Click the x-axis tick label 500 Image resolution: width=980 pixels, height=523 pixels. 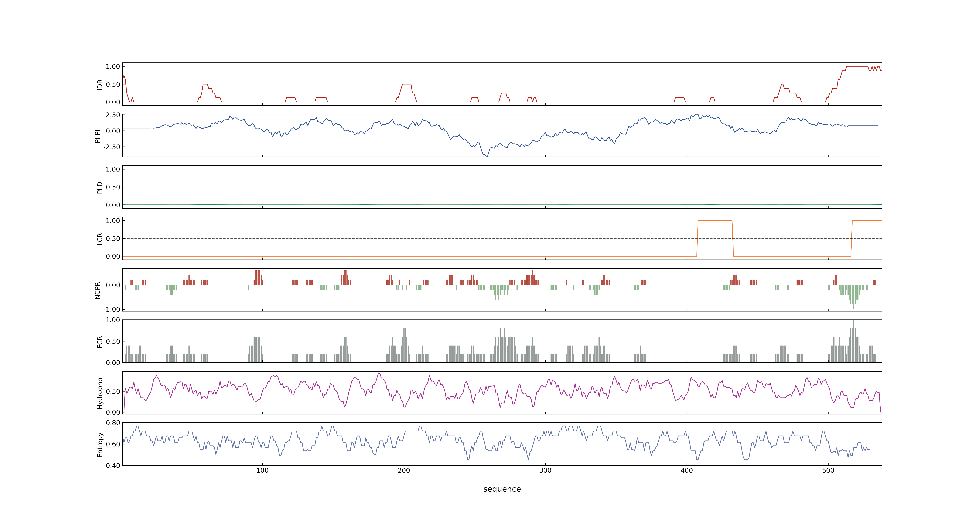coord(828,470)
